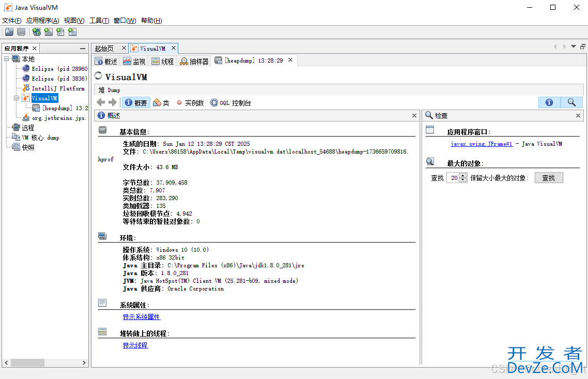
Task: Collapse the VisualVM tree node expander
Action: pyautogui.click(x=17, y=98)
